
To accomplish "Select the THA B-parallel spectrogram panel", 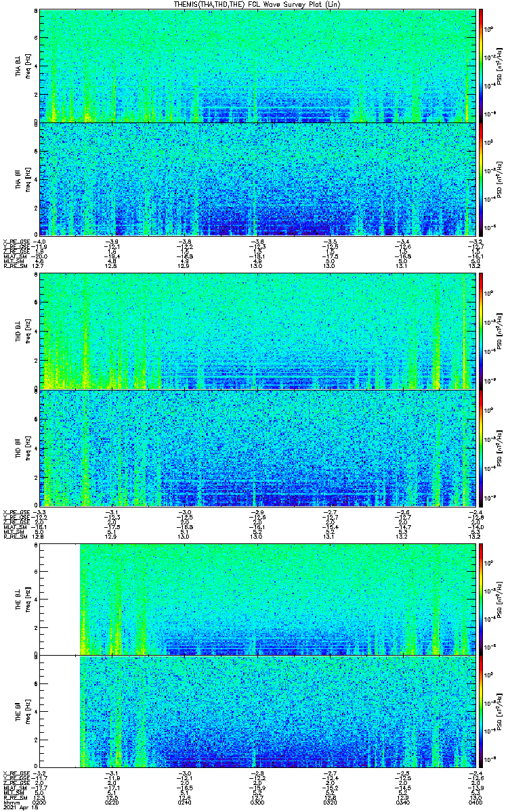I will (x=257, y=179).
